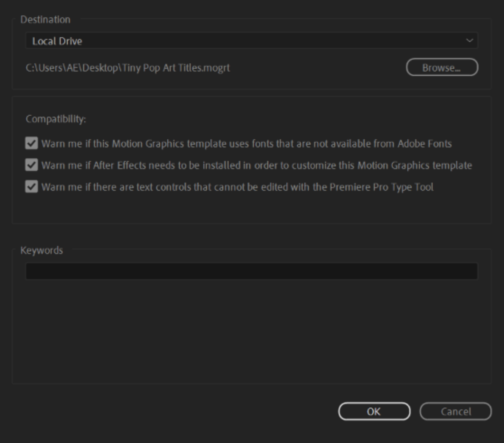Screen dimensions: 504x443
Task: Click the Keywords section heading
Action: 42,250
